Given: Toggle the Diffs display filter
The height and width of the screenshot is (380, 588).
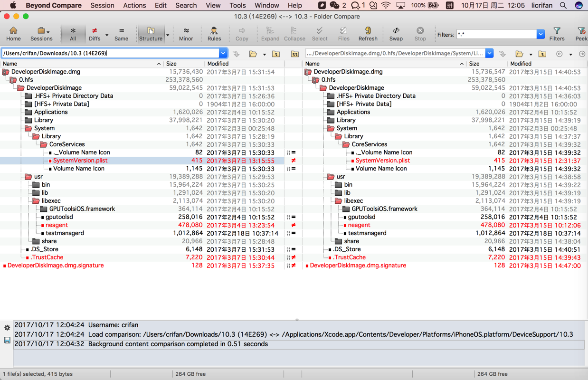Looking at the screenshot, I should pyautogui.click(x=95, y=34).
